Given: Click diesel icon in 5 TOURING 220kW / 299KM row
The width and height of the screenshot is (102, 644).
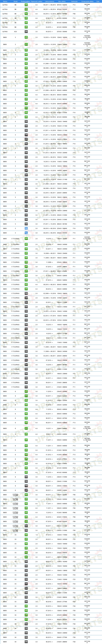Looking at the screenshot, I should click(x=26, y=356).
